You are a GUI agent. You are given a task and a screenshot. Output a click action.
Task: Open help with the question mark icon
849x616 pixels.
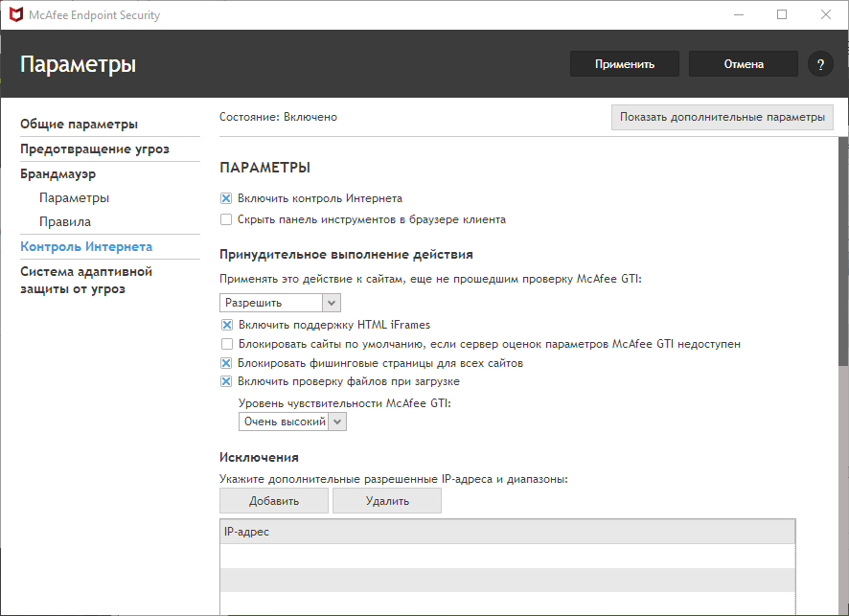[x=820, y=64]
